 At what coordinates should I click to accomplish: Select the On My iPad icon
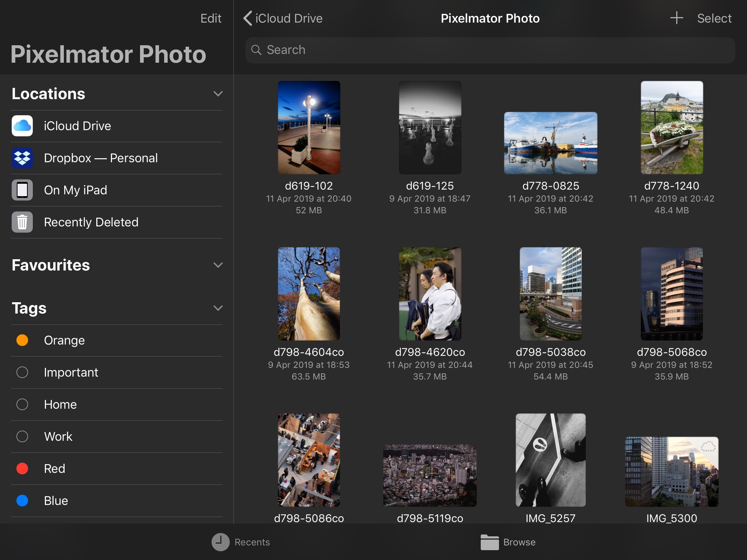pyautogui.click(x=22, y=190)
